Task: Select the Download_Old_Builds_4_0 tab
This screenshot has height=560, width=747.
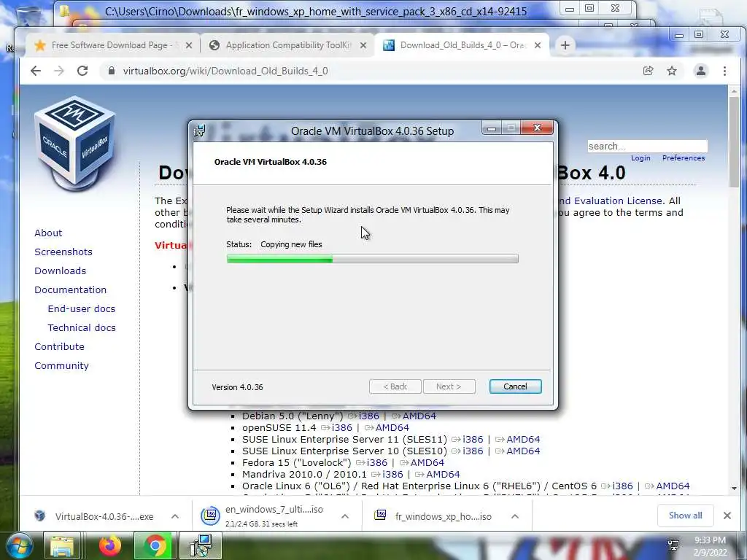Action: pos(462,45)
